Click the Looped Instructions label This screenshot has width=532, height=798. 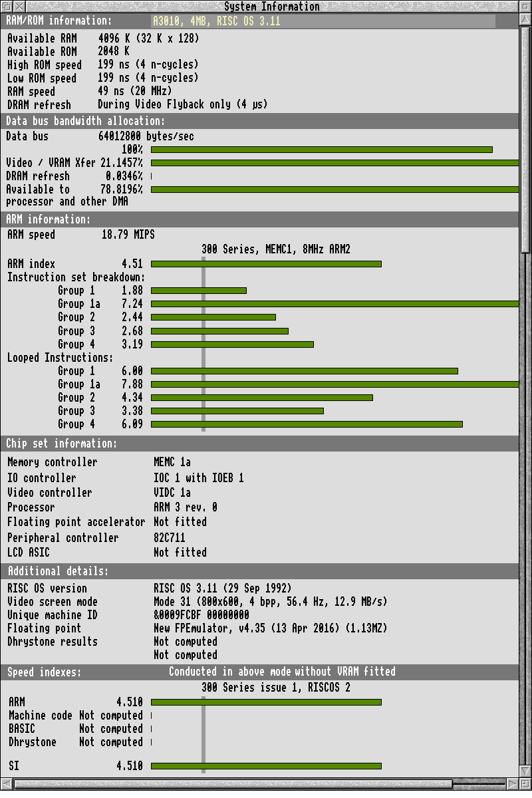pyautogui.click(x=61, y=358)
